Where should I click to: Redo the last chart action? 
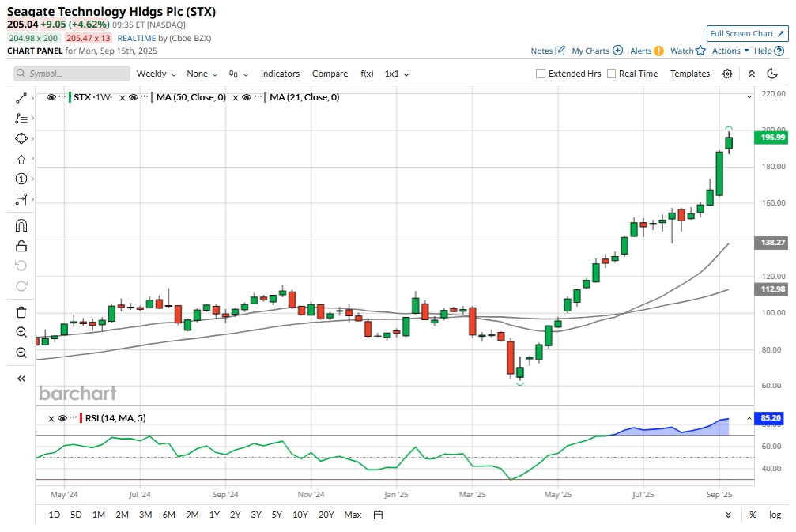tap(21, 286)
